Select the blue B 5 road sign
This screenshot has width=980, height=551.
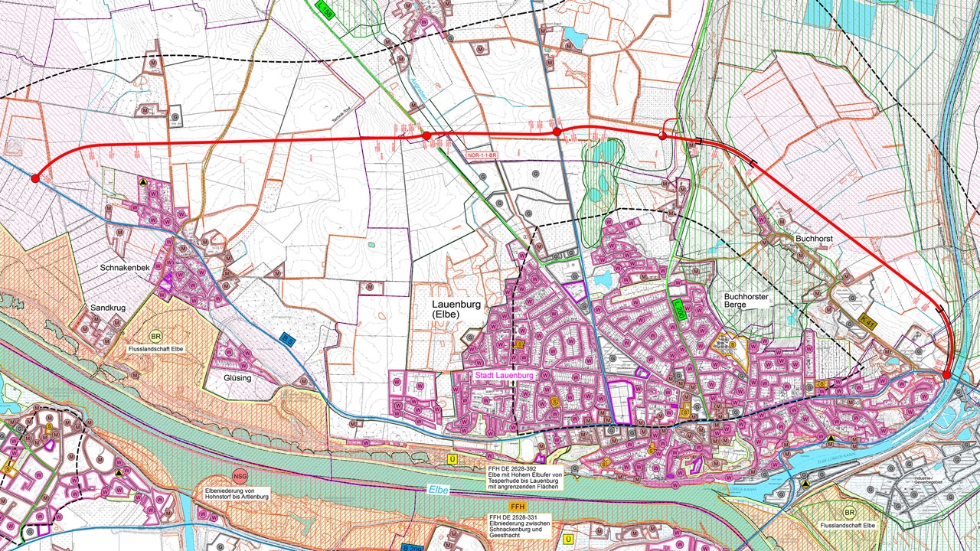pyautogui.click(x=287, y=339)
